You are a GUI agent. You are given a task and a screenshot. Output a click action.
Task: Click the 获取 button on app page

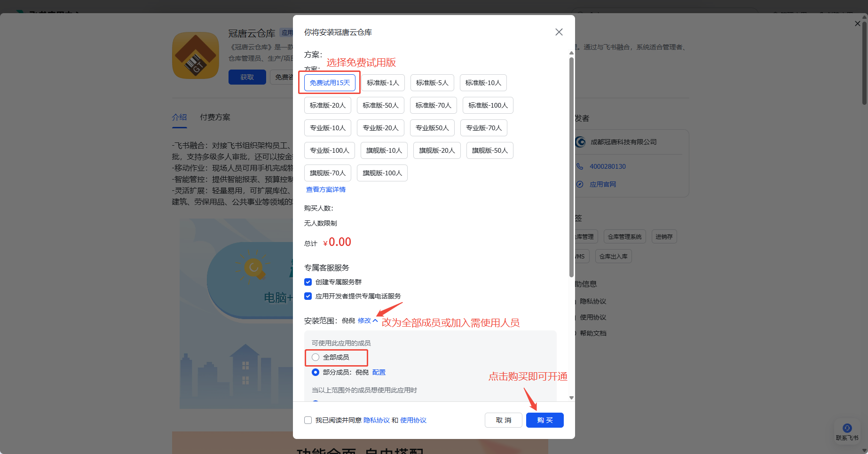247,77
